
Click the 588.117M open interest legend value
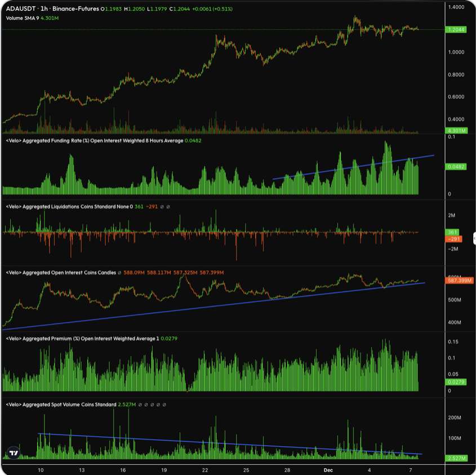point(159,272)
